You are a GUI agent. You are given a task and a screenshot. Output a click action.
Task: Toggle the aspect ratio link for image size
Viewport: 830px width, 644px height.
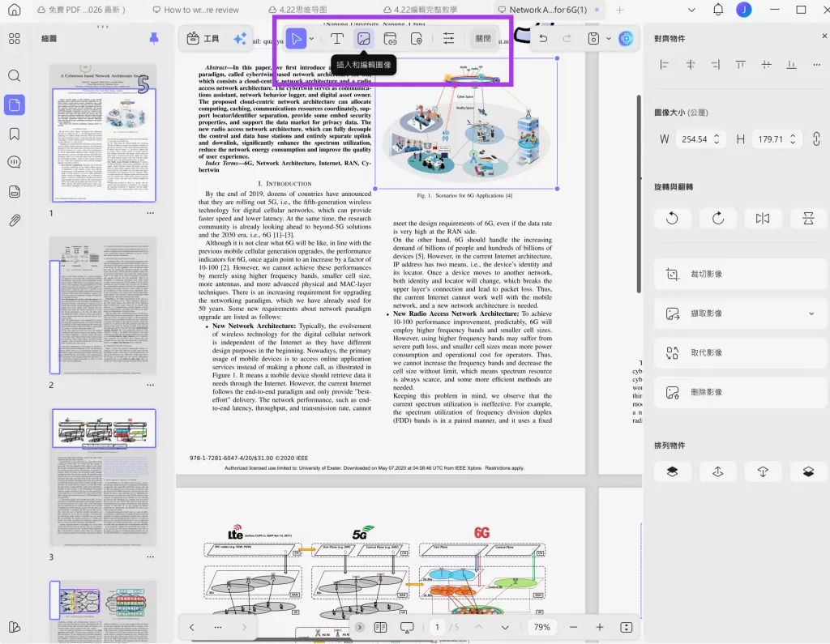(817, 139)
